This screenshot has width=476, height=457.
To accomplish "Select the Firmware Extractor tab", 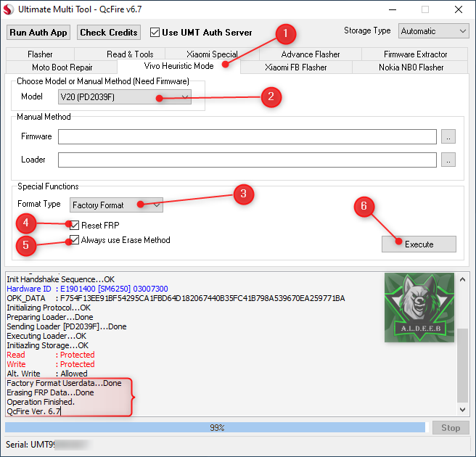I will 415,54.
